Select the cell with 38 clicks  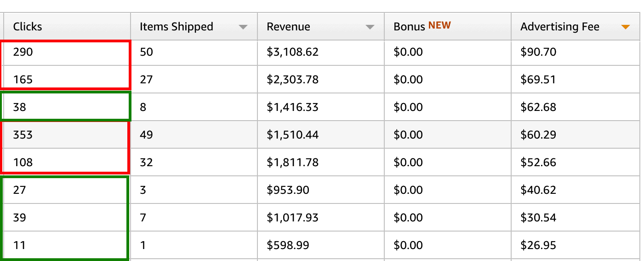click(20, 107)
